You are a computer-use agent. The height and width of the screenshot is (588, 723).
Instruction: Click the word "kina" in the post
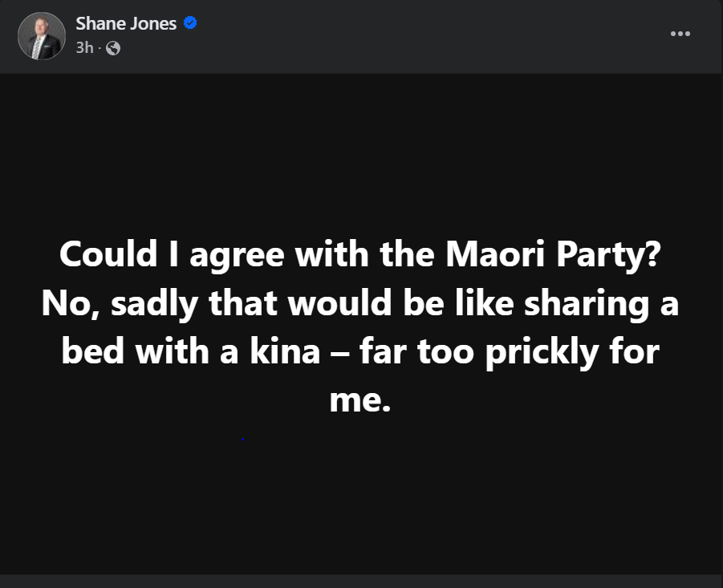click(x=285, y=351)
